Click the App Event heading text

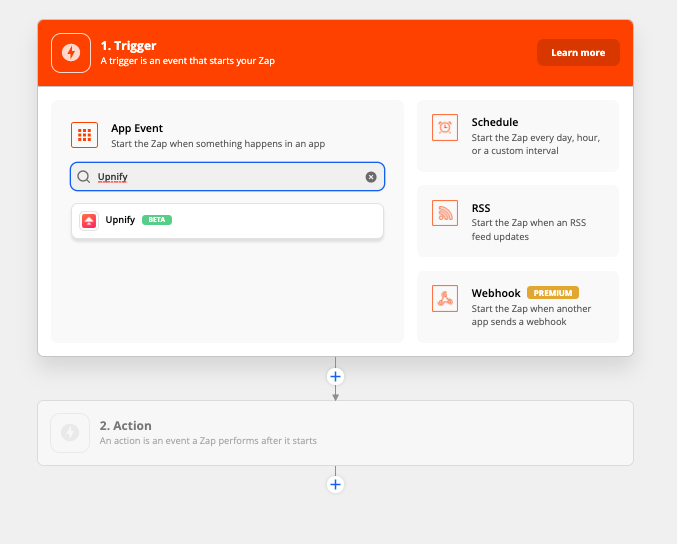click(137, 128)
